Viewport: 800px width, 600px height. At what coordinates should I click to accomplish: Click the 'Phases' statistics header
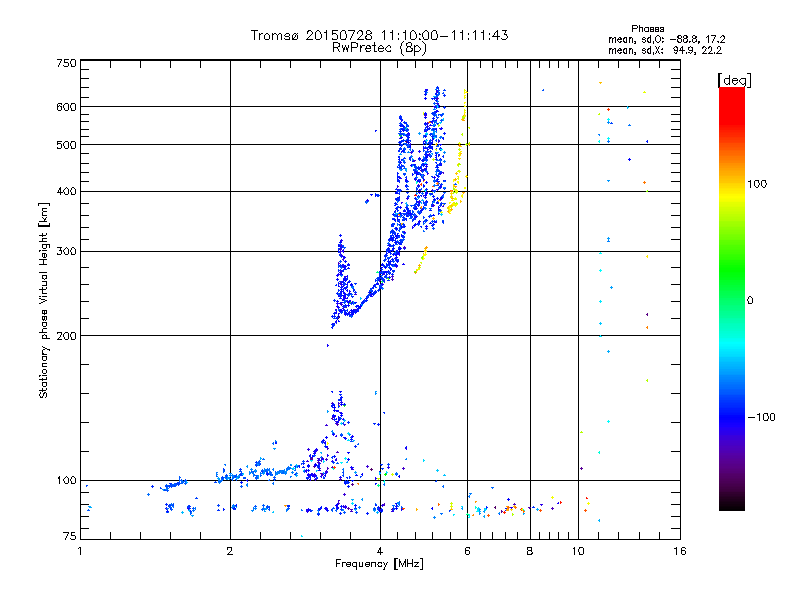click(647, 29)
